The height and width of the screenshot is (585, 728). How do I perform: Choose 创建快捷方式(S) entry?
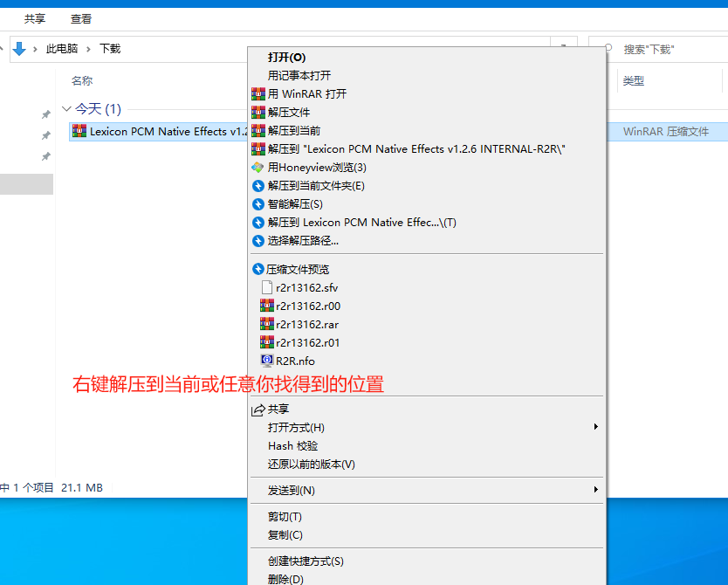point(427,561)
